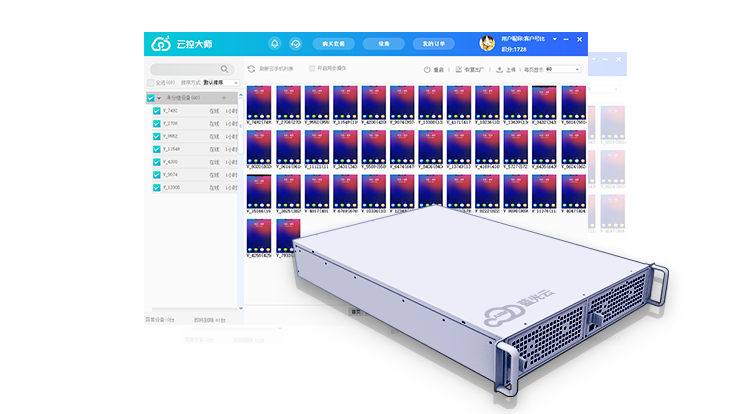Click the 云控大师 cloud logo

pyautogui.click(x=161, y=44)
